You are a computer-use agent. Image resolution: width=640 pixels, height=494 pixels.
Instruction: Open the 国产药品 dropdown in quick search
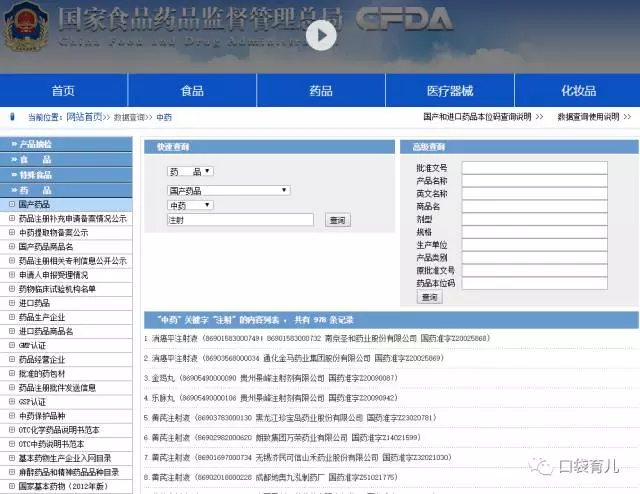point(229,190)
